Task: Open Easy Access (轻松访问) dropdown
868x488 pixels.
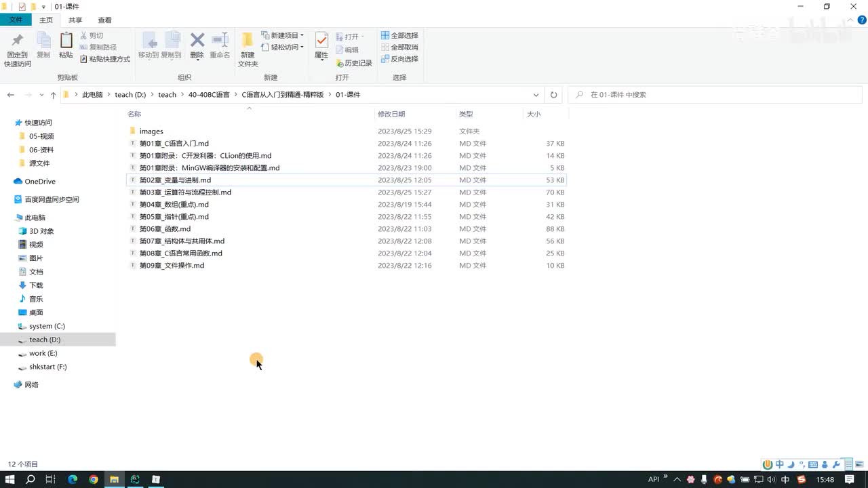Action: [x=282, y=47]
